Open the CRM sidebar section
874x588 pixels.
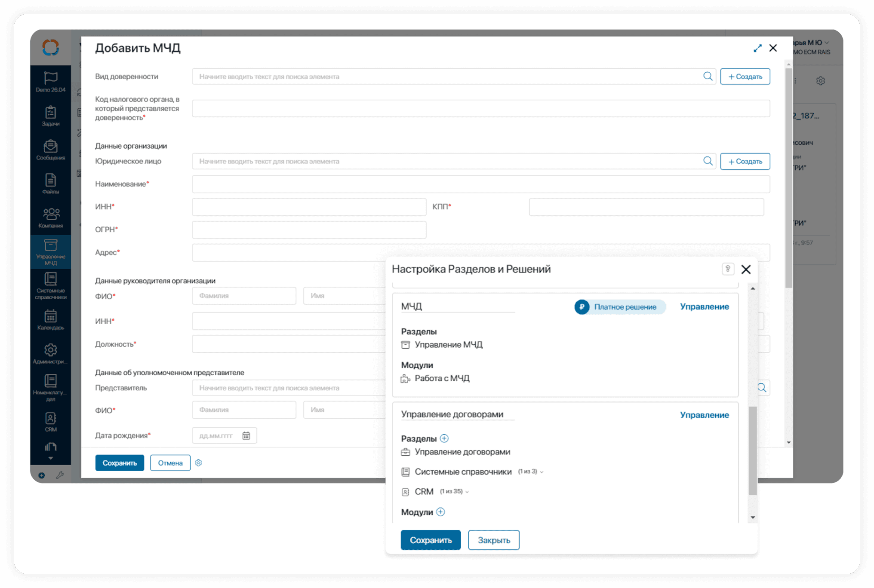(50, 422)
